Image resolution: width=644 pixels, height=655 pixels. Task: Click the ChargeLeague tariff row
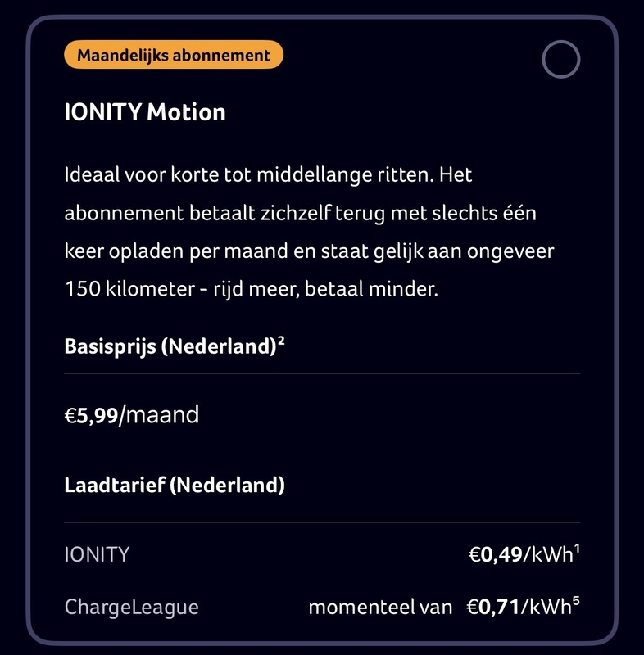coord(322,608)
